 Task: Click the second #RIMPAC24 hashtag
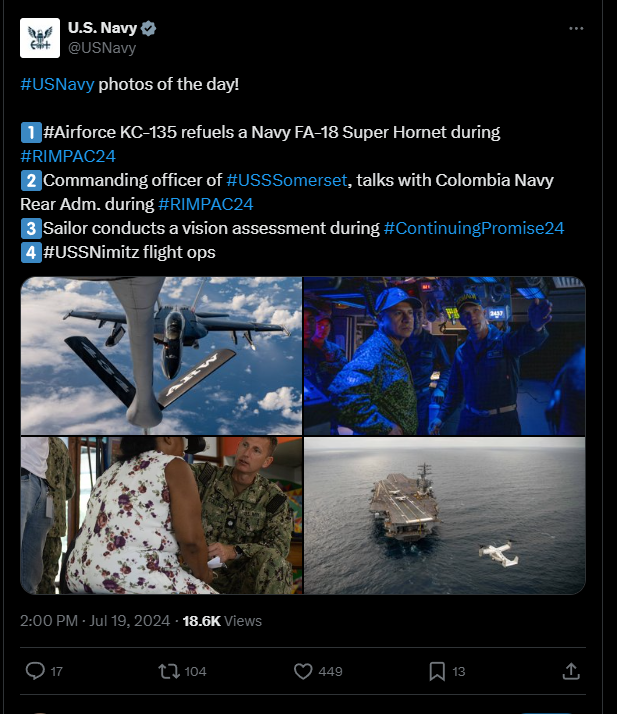[205, 204]
